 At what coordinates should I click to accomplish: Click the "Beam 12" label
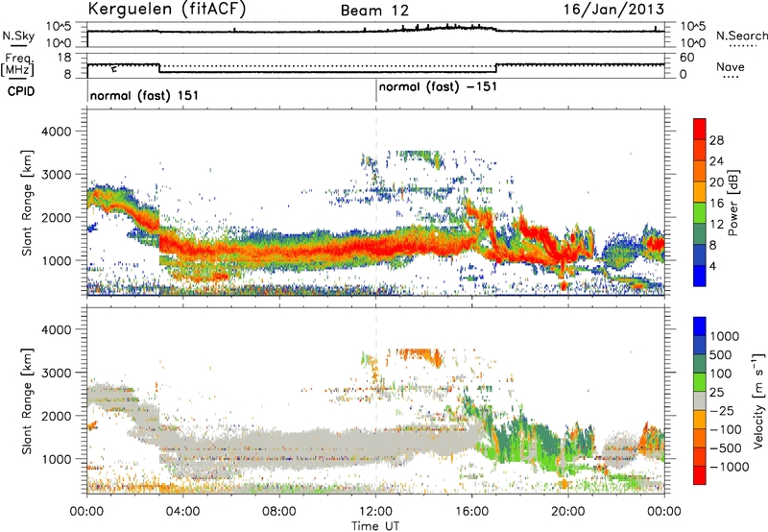[x=374, y=11]
